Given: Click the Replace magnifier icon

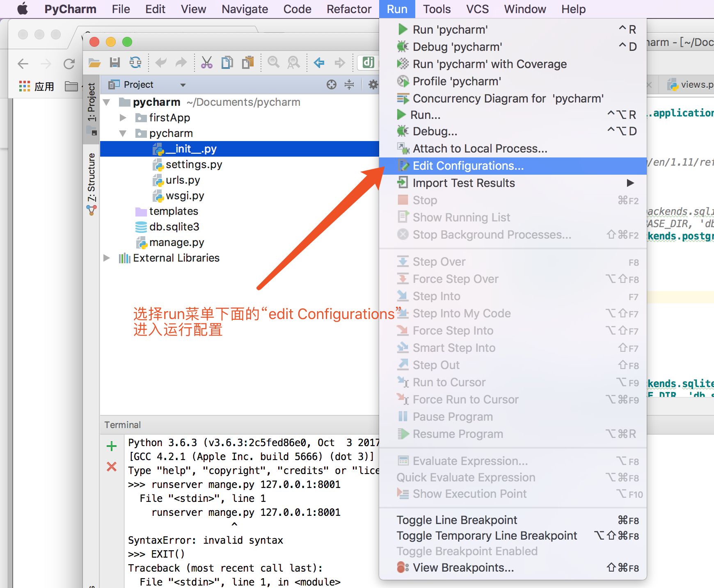Looking at the screenshot, I should tap(293, 62).
